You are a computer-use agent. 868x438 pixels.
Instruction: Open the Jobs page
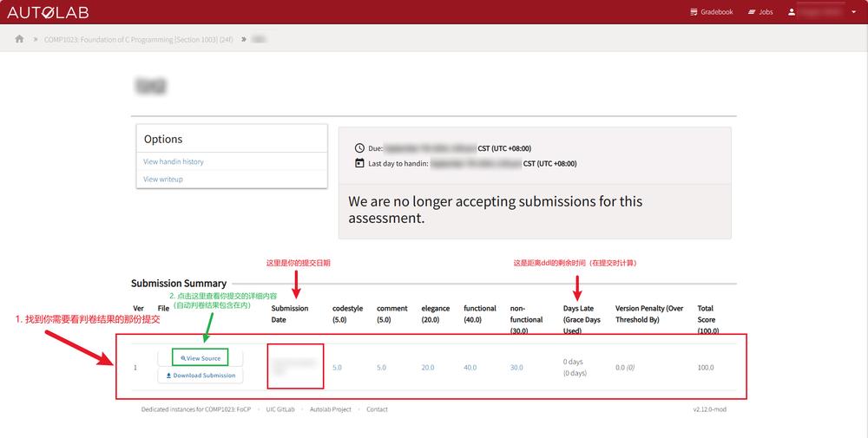760,11
